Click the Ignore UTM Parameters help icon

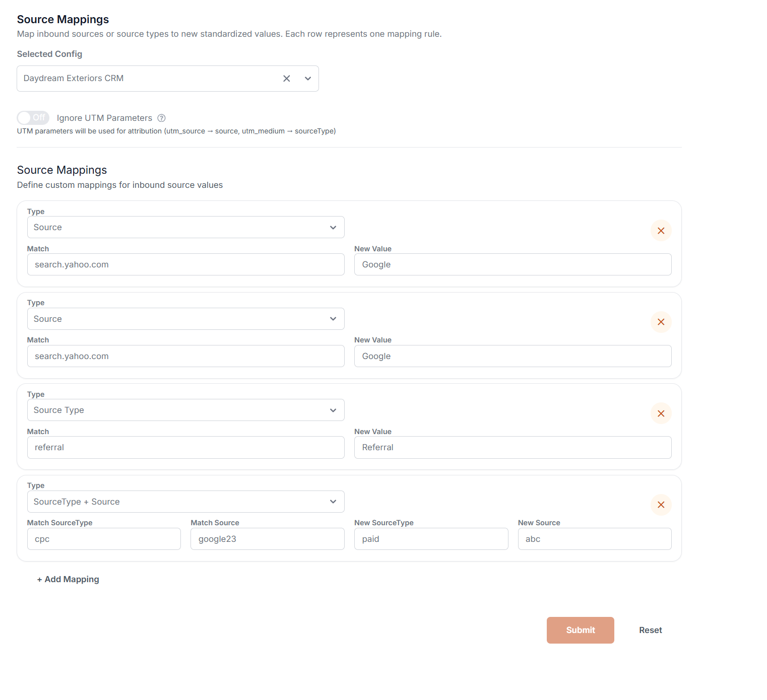click(x=161, y=118)
